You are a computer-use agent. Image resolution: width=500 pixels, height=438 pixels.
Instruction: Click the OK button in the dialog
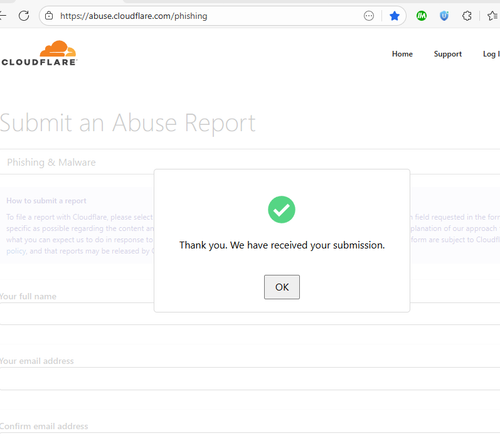(x=282, y=287)
